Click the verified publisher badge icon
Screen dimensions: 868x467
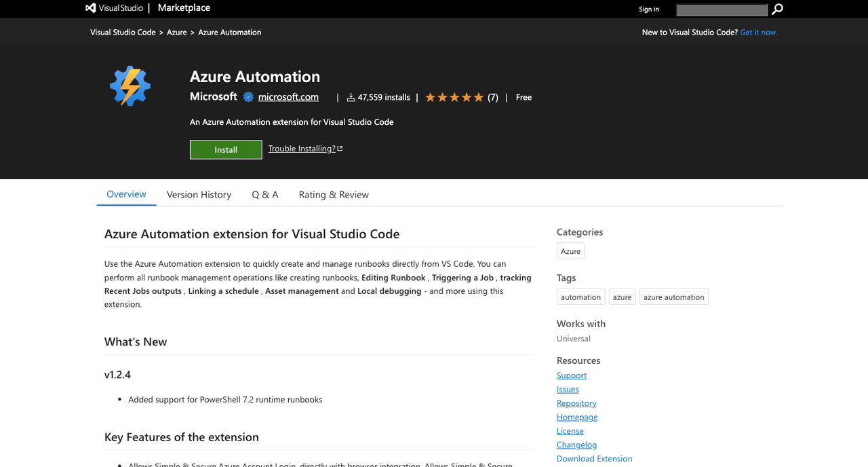[248, 97]
